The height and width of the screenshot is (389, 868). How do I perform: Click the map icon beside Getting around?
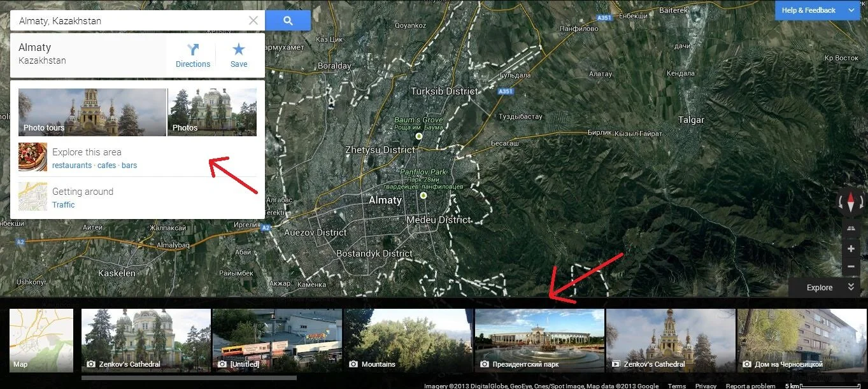(x=32, y=196)
